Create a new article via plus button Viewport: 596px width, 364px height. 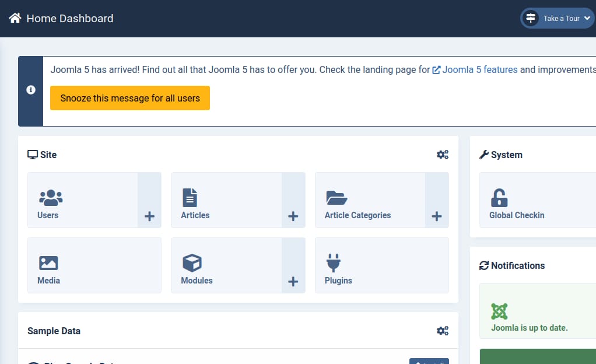pyautogui.click(x=293, y=216)
